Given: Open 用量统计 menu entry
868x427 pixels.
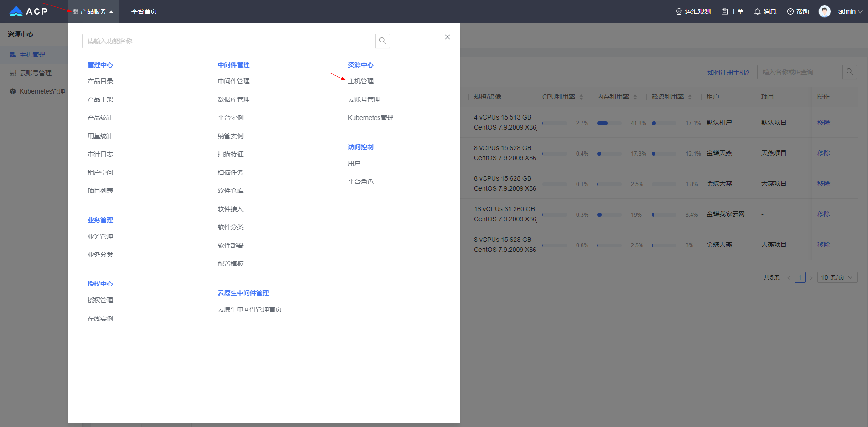Looking at the screenshot, I should tap(100, 136).
